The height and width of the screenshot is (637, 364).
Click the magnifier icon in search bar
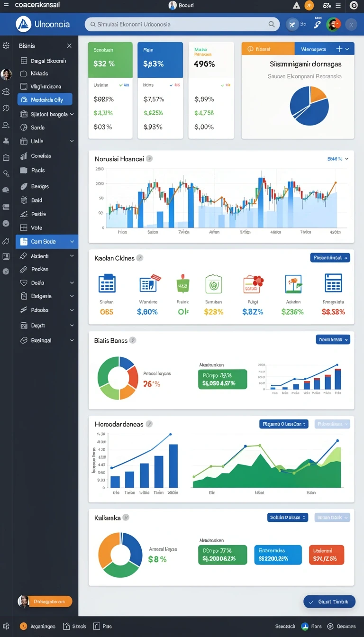[x=272, y=24]
